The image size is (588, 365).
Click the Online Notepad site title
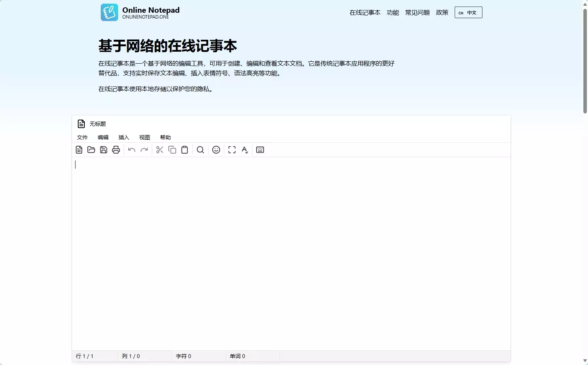point(151,10)
